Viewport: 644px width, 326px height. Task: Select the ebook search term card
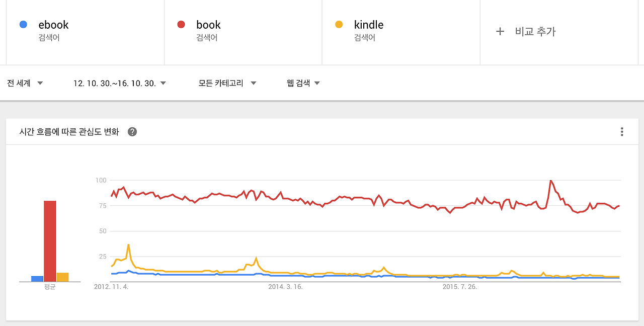click(85, 32)
